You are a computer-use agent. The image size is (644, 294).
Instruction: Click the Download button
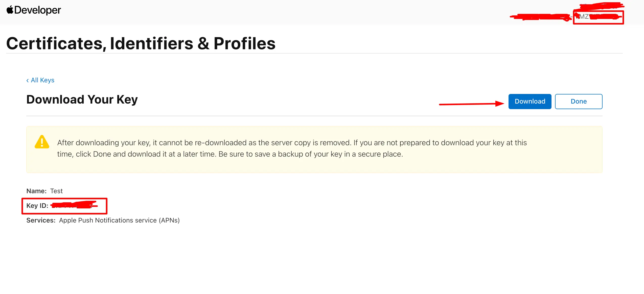[530, 101]
